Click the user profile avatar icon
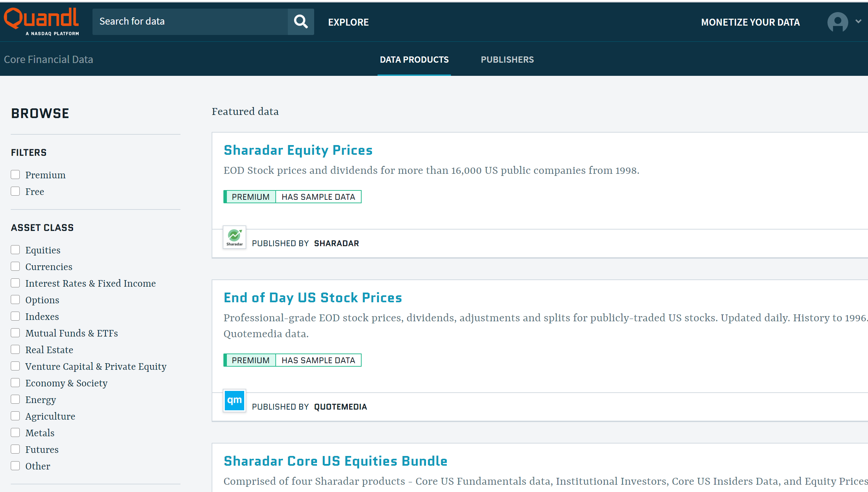The width and height of the screenshot is (868, 492). point(837,22)
